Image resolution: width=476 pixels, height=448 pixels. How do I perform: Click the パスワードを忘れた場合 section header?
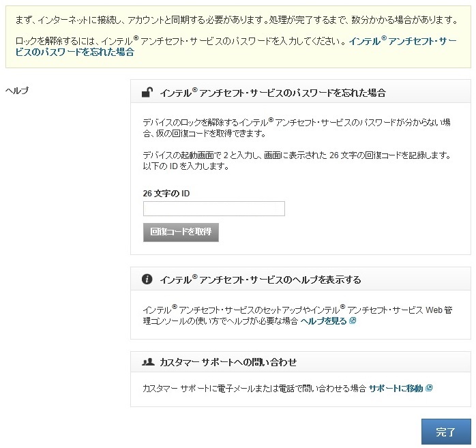[x=273, y=93]
